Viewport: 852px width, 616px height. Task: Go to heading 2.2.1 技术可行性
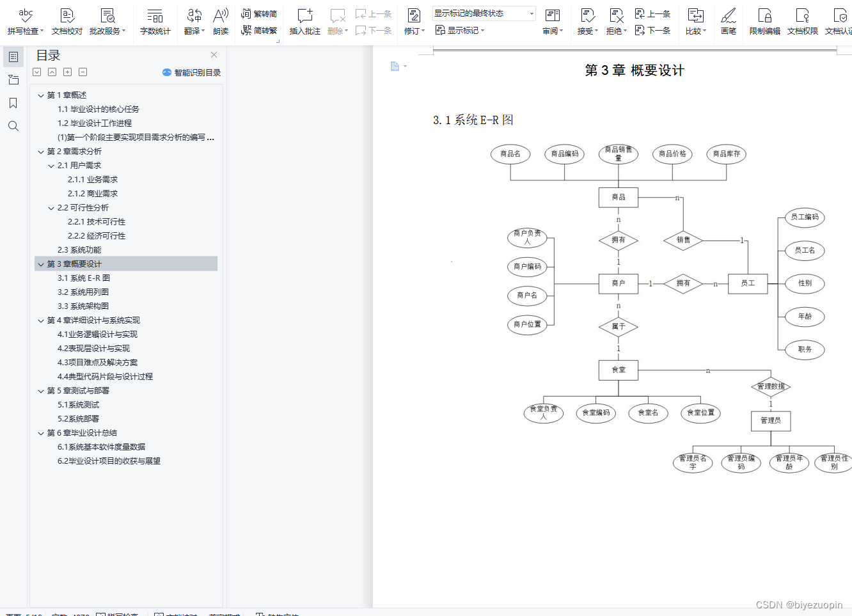(97, 222)
